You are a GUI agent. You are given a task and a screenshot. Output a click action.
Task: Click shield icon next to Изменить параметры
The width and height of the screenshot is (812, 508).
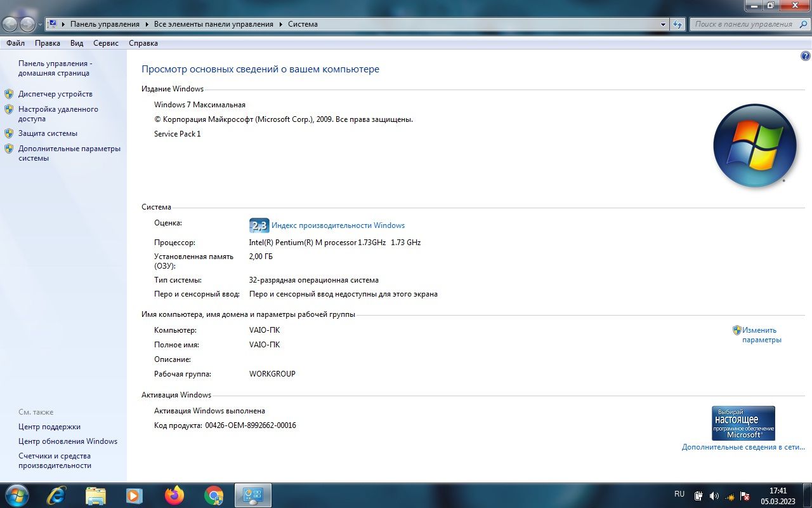pos(737,330)
